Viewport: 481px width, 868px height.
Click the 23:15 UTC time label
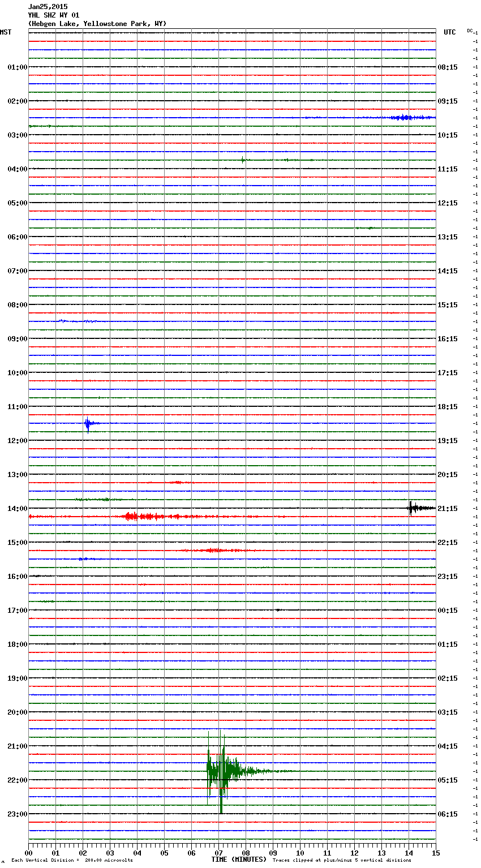click(448, 577)
